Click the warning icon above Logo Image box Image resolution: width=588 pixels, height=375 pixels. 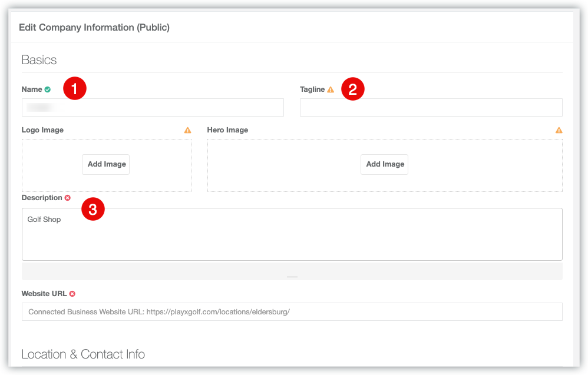(x=187, y=130)
